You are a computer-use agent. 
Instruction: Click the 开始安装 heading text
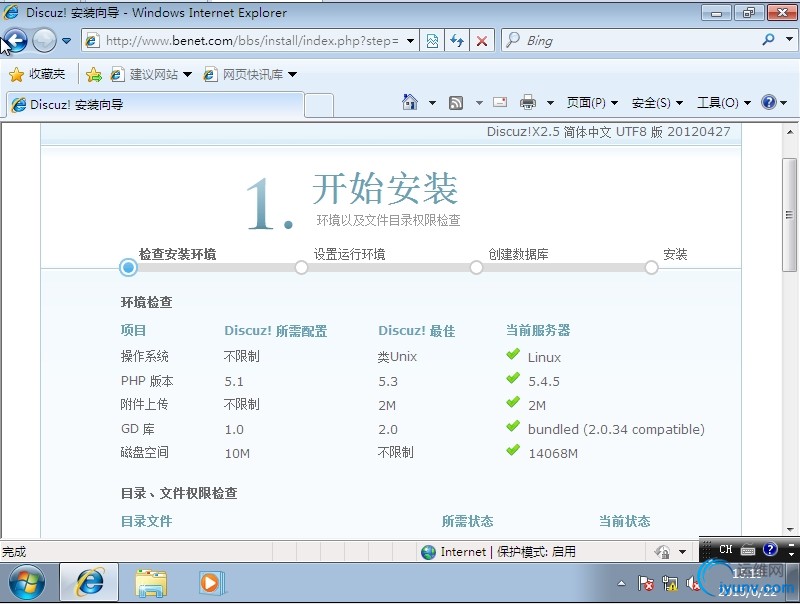tap(385, 189)
